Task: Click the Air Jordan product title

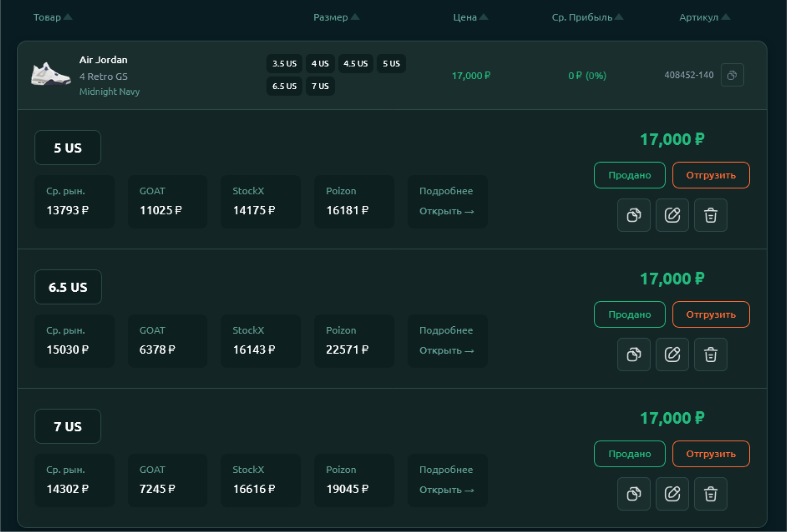Action: click(104, 60)
